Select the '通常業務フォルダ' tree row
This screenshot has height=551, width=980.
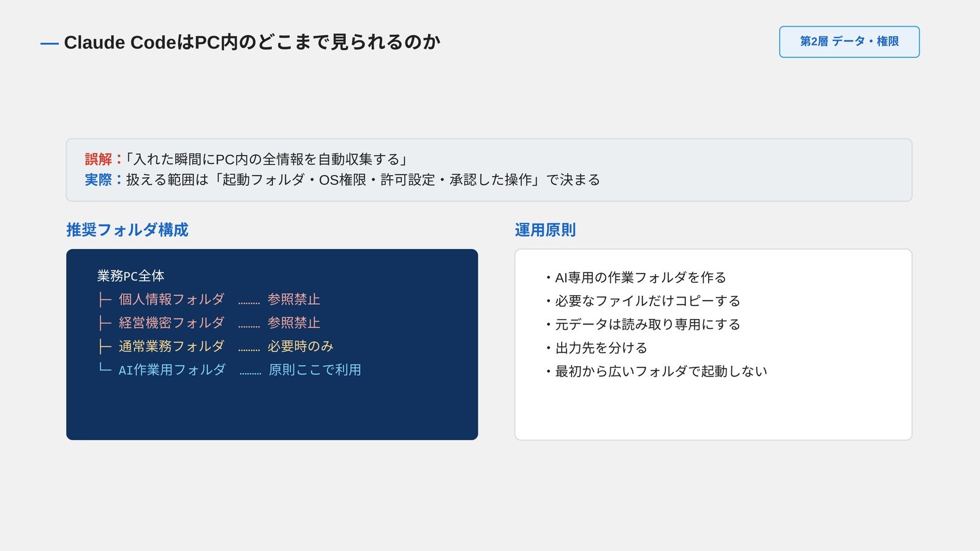coord(216,346)
